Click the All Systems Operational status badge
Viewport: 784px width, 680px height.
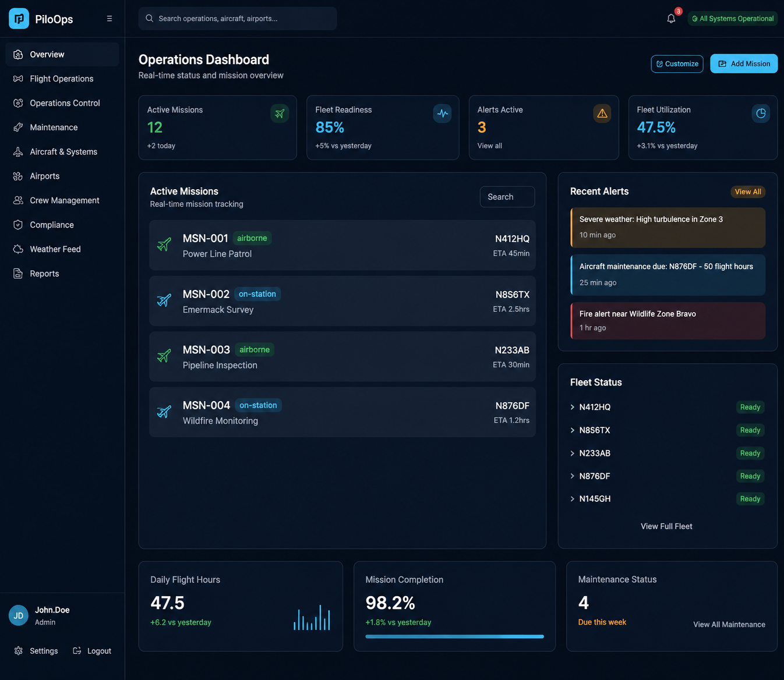coord(733,19)
